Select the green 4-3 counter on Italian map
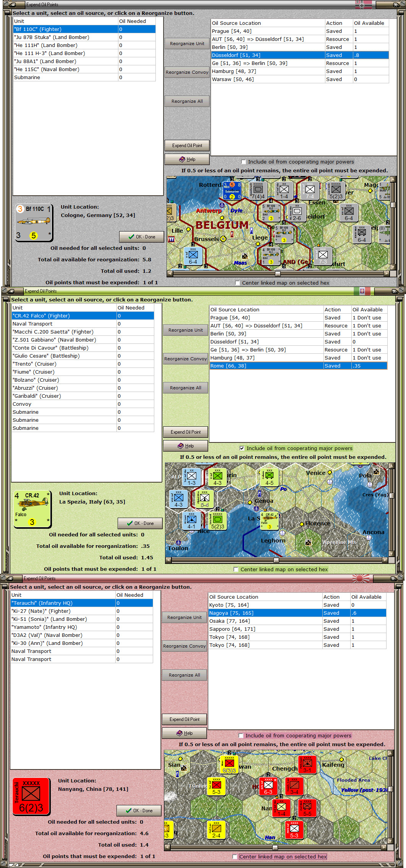This screenshot has width=406, height=868. 217,477
